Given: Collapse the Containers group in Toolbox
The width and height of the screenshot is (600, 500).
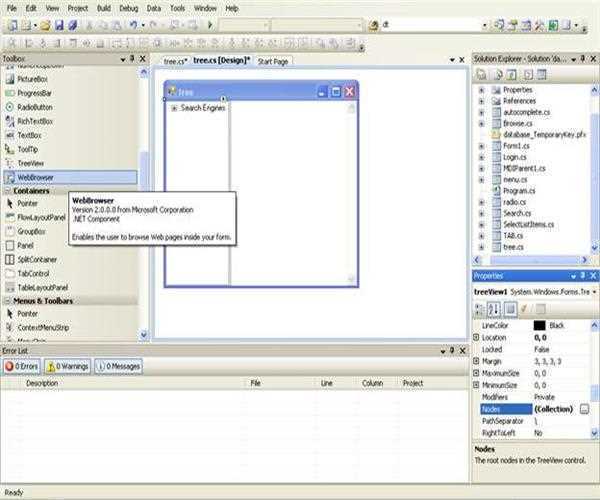Looking at the screenshot, I should pyautogui.click(x=7, y=191).
